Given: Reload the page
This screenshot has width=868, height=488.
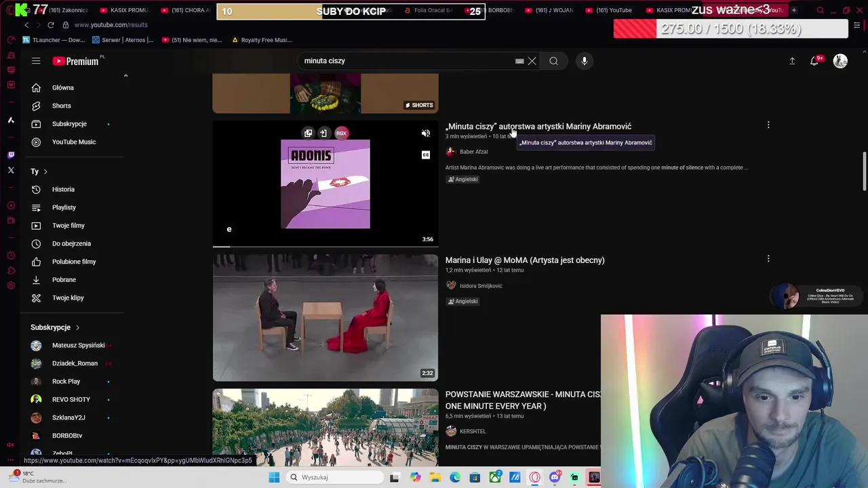Looking at the screenshot, I should (x=51, y=25).
